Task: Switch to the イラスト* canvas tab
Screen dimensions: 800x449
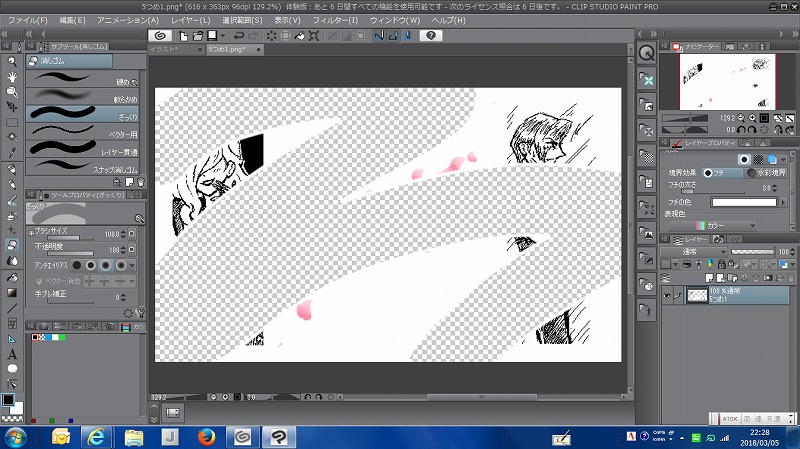Action: coord(175,49)
